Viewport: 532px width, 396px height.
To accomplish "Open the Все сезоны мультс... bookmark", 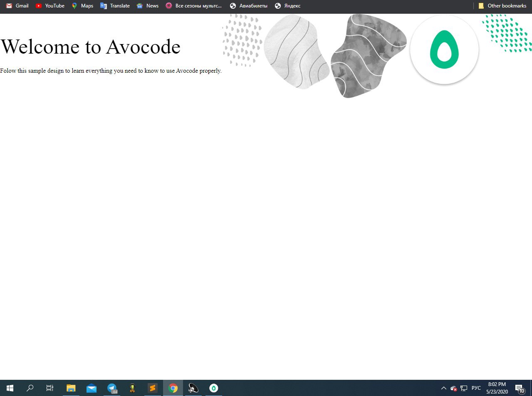I will (x=193, y=6).
